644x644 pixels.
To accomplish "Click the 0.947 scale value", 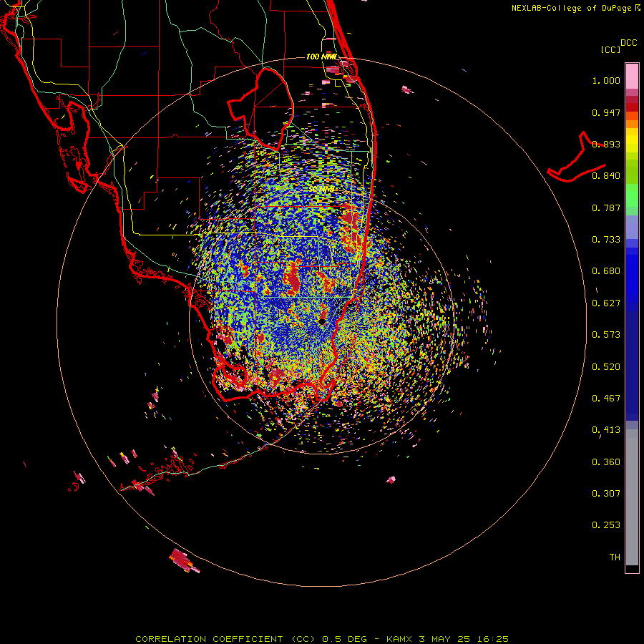I will (606, 112).
